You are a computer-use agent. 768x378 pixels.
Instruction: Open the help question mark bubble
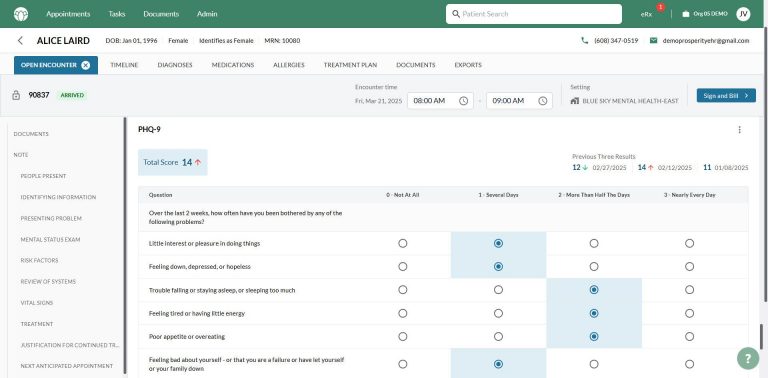[x=748, y=357]
